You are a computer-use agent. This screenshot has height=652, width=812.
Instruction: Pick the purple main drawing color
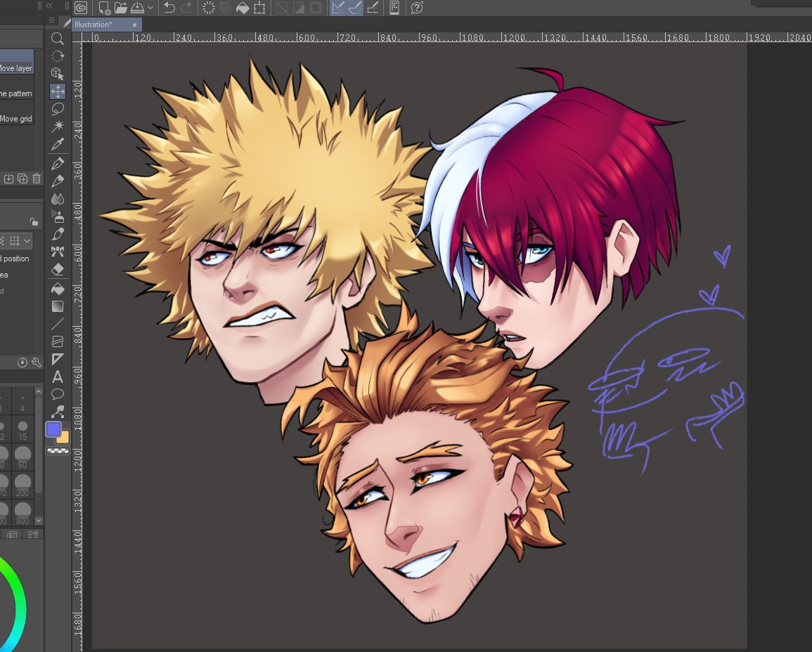pyautogui.click(x=53, y=429)
